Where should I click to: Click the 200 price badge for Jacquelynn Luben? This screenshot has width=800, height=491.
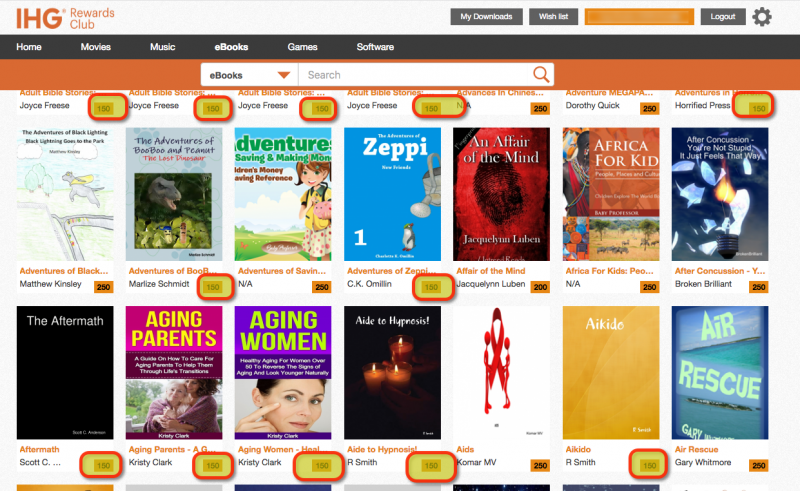(540, 287)
